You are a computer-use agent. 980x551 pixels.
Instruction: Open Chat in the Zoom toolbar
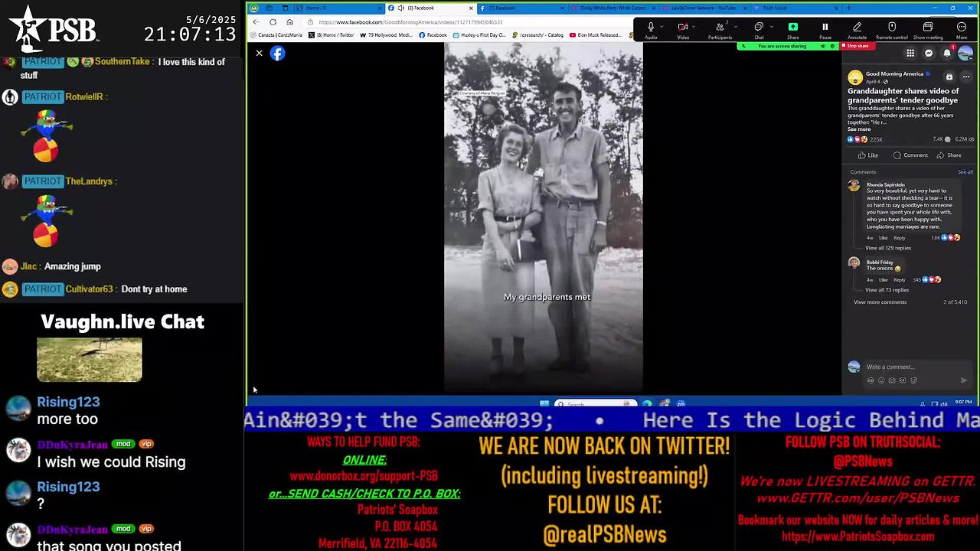click(x=759, y=30)
